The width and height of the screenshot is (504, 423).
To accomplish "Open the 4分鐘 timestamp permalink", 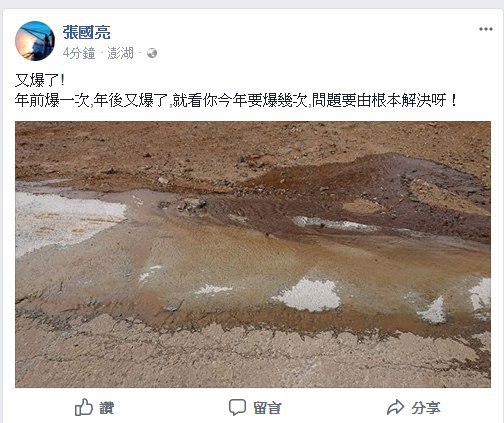I will tap(79, 53).
